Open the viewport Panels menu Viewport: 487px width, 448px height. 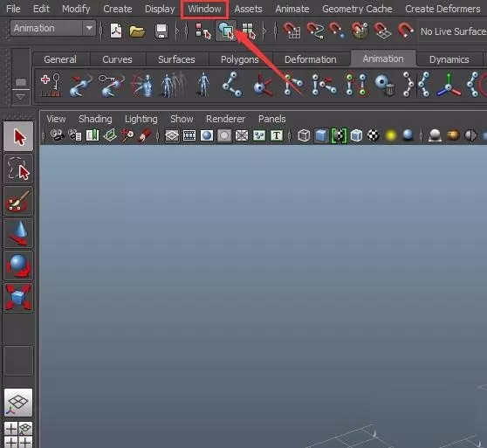[x=271, y=119]
